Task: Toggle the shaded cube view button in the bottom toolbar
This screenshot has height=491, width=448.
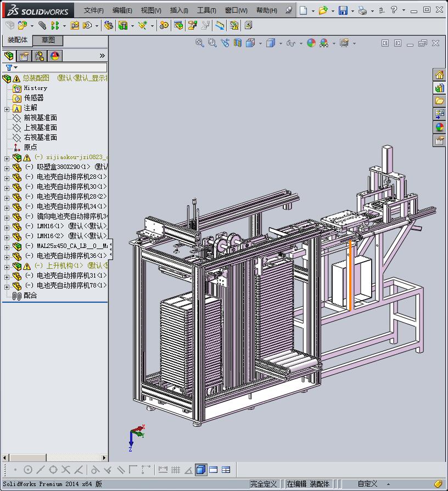Action: click(x=200, y=470)
